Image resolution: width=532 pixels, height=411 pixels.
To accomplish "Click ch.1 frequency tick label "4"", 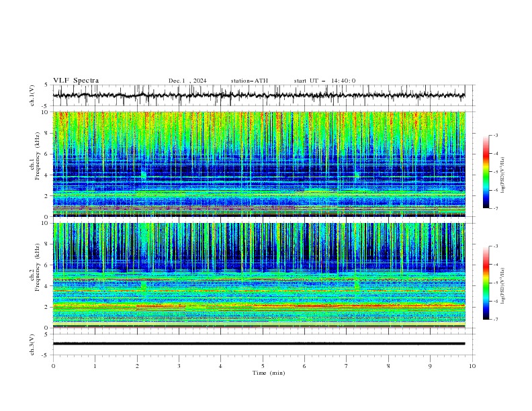I will tap(47, 175).
